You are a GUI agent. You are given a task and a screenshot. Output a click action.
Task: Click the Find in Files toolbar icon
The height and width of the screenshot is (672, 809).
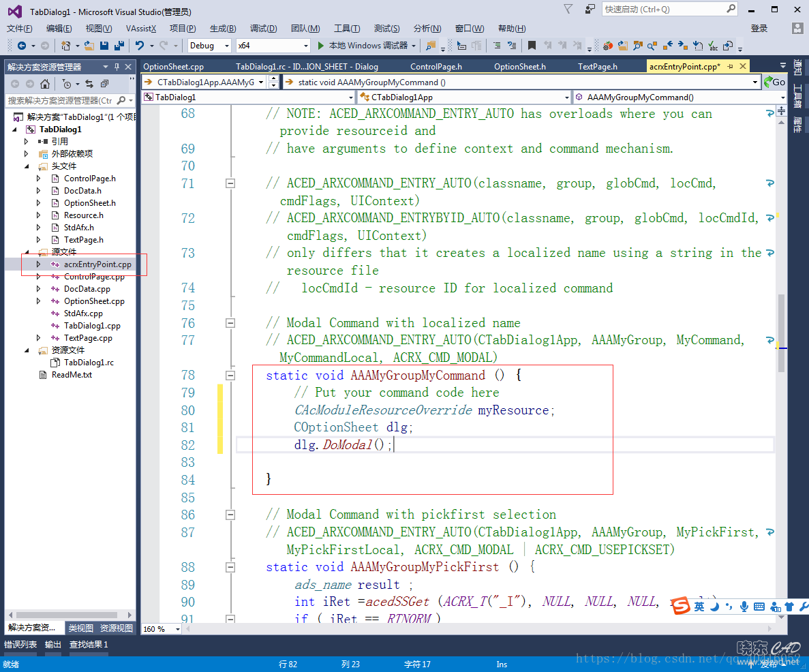(430, 46)
